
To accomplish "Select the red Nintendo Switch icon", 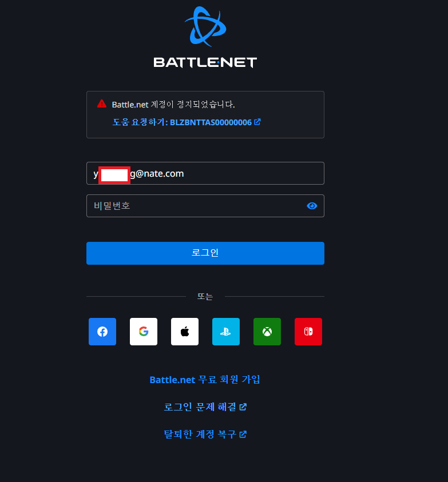I will pyautogui.click(x=308, y=332).
